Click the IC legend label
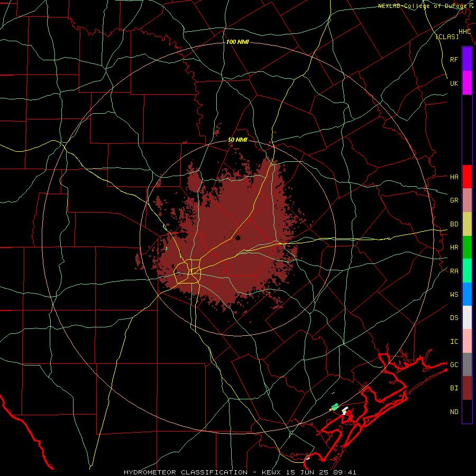 pos(454,342)
